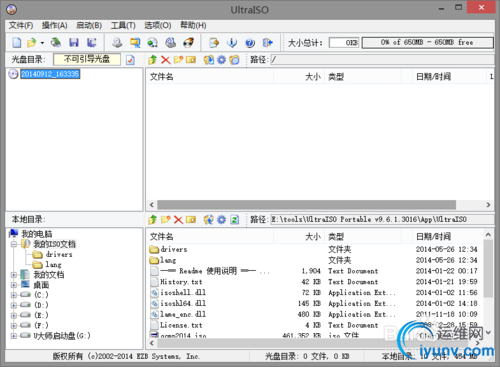This screenshot has height=367, width=500.
Task: Open the dropdown arrow beside the Open icon
Action: pyautogui.click(x=42, y=43)
